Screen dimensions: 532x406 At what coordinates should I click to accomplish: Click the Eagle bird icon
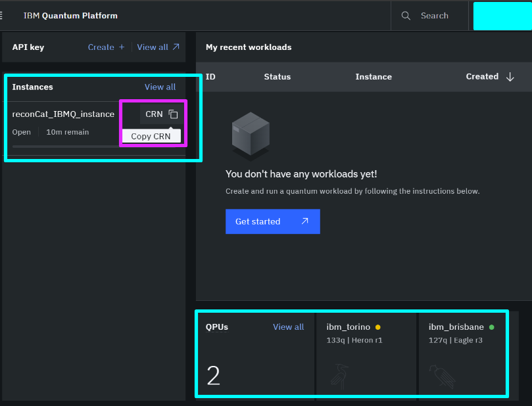click(x=442, y=376)
